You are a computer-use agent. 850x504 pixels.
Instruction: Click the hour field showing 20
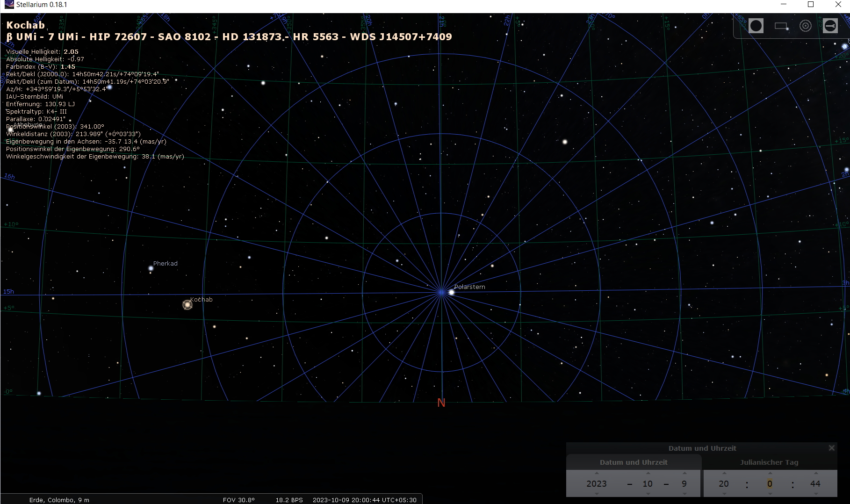[x=724, y=483]
